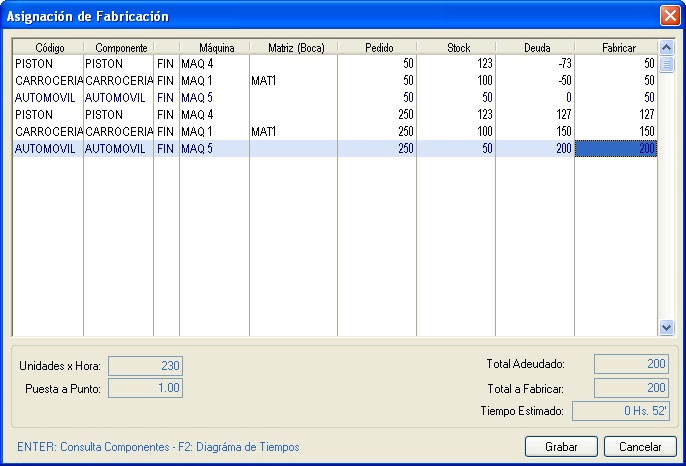Select the Stock column header
Image resolution: width=686 pixels, height=466 pixels.
(456, 47)
